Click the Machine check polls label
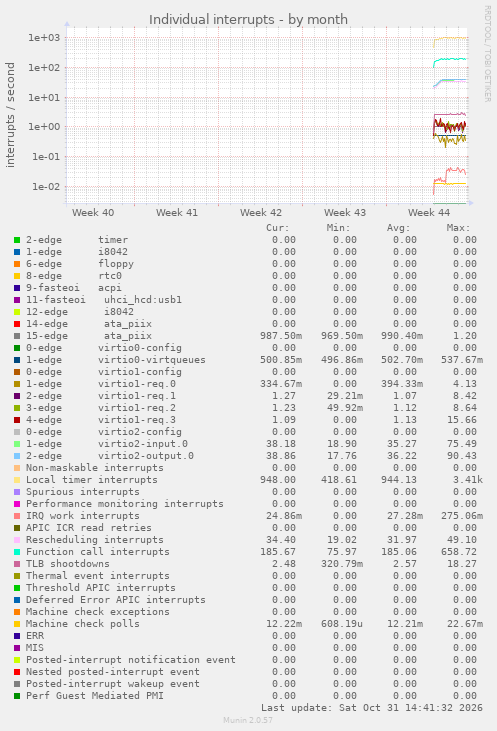This screenshot has height=731, width=497. point(83,624)
